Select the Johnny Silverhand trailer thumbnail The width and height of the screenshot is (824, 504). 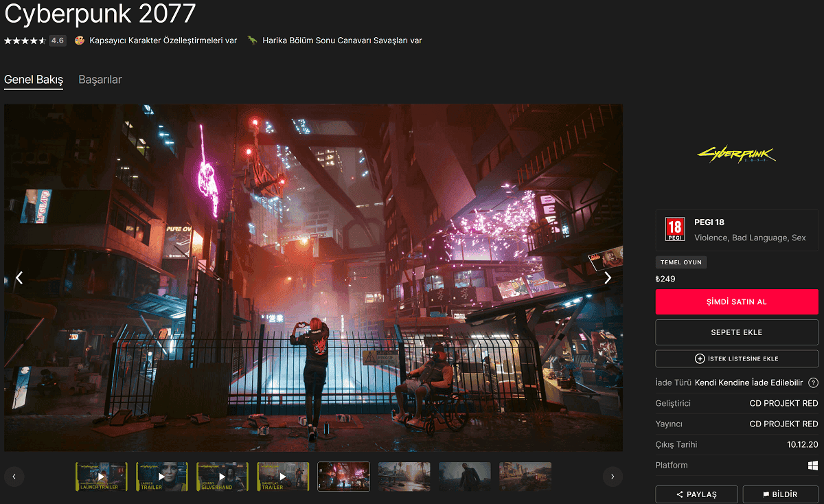click(x=222, y=476)
